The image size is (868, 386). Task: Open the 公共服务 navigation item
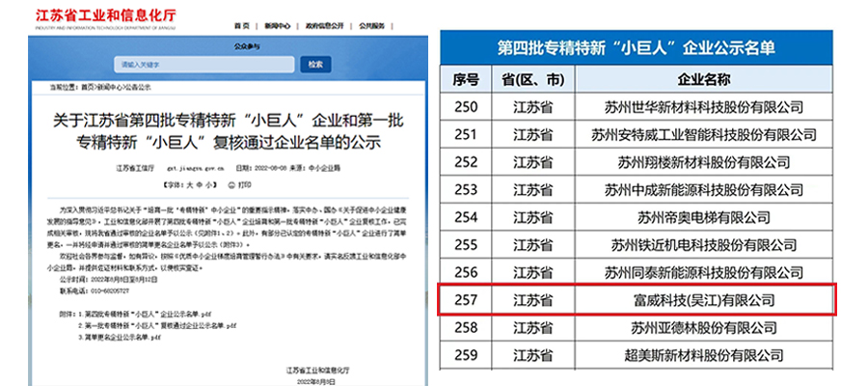point(371,26)
